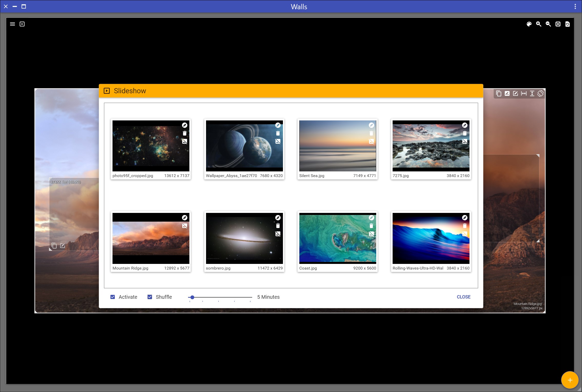Open the hamburger menu
This screenshot has width=582, height=392.
coord(12,24)
